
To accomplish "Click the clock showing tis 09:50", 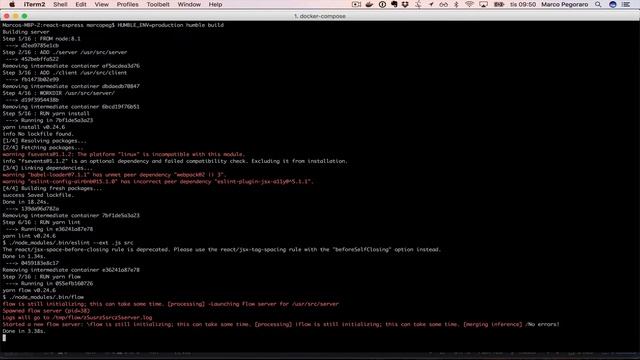I will pos(523,4).
